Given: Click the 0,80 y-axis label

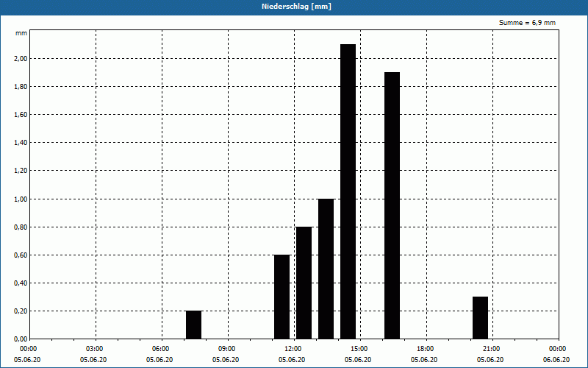Looking at the screenshot, I should (21, 227).
